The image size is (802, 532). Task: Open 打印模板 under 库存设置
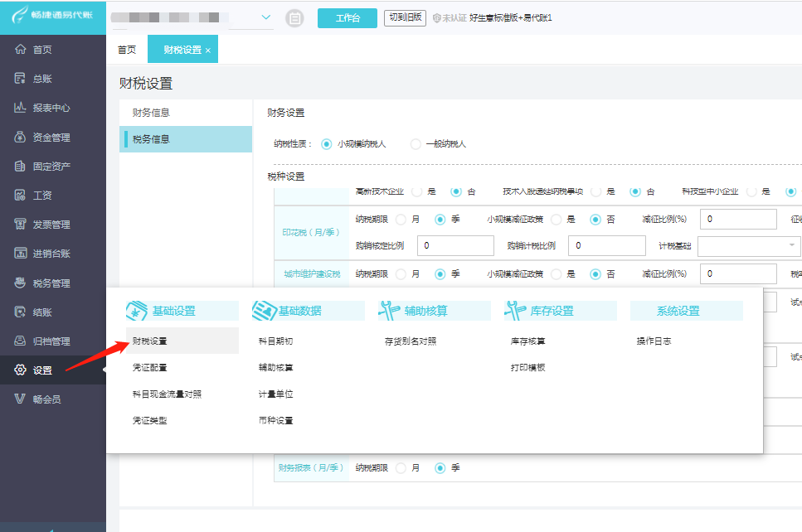pos(527,367)
